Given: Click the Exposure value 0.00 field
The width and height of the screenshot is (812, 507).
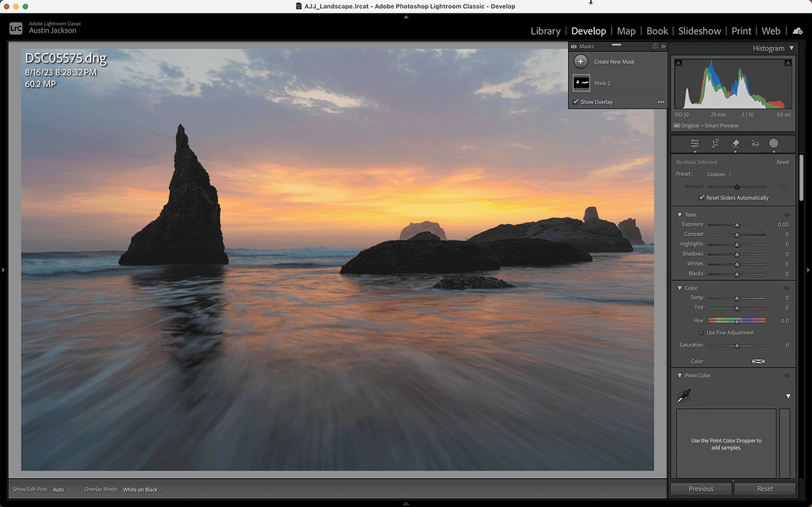Looking at the screenshot, I should [782, 225].
